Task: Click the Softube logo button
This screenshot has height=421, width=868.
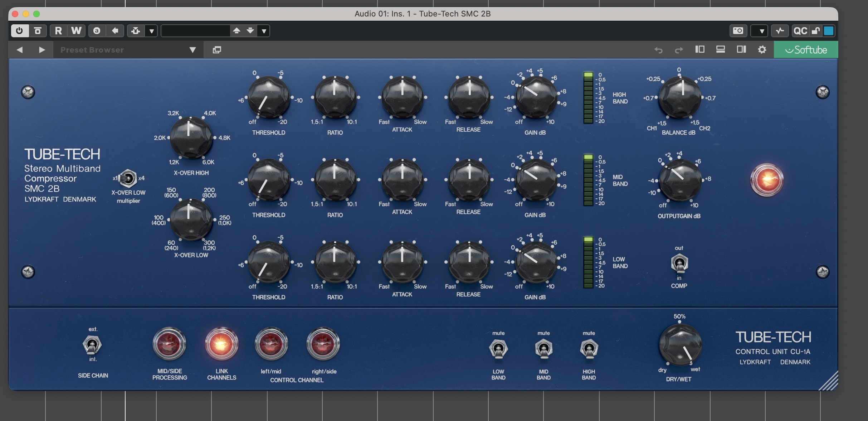Action: (806, 49)
